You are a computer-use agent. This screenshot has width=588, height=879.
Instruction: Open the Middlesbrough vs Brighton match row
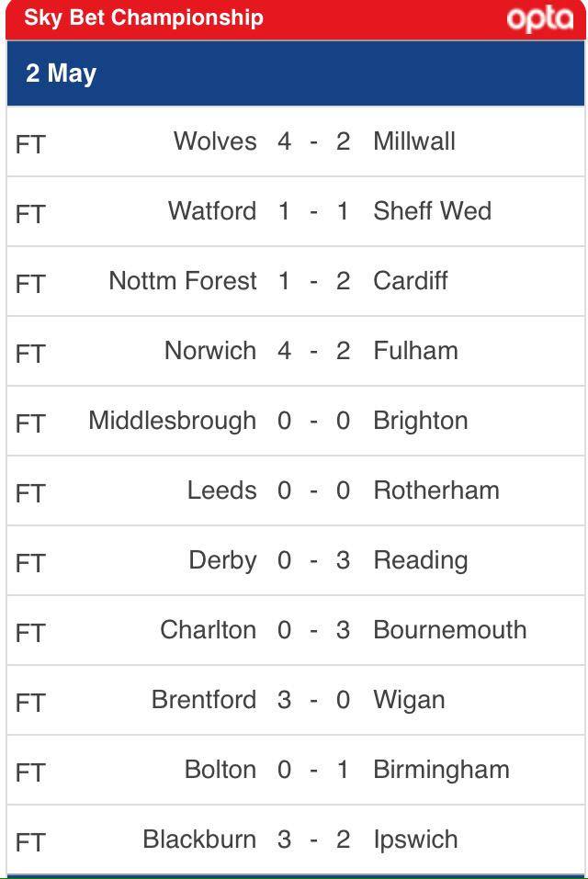pos(296,421)
